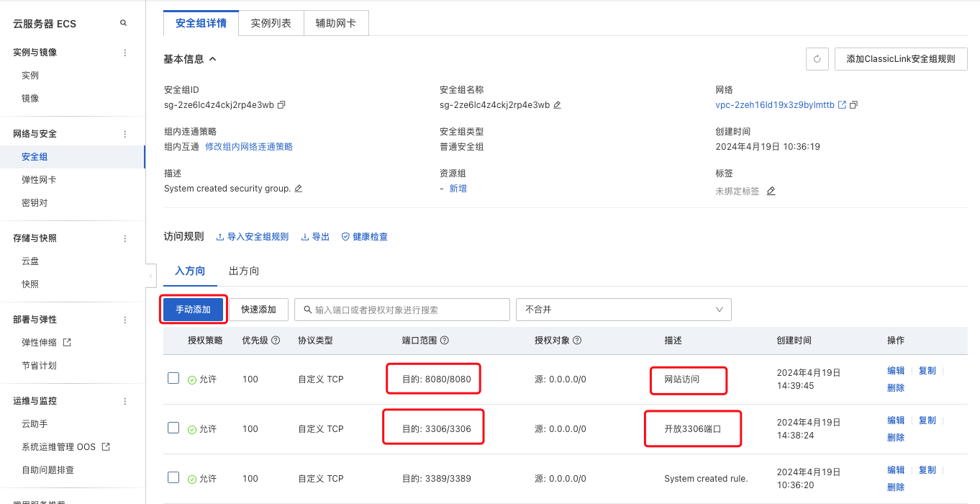The height and width of the screenshot is (504, 980).
Task: Click the refresh icon button
Action: click(817, 59)
